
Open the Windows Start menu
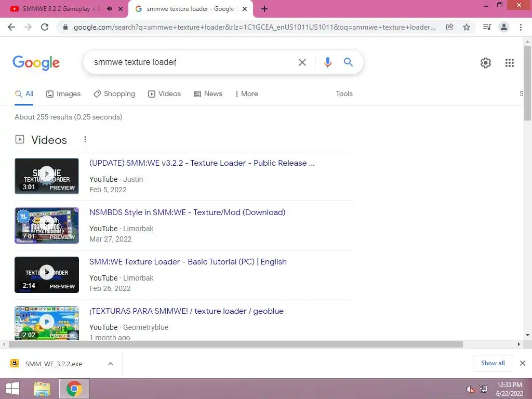12,389
